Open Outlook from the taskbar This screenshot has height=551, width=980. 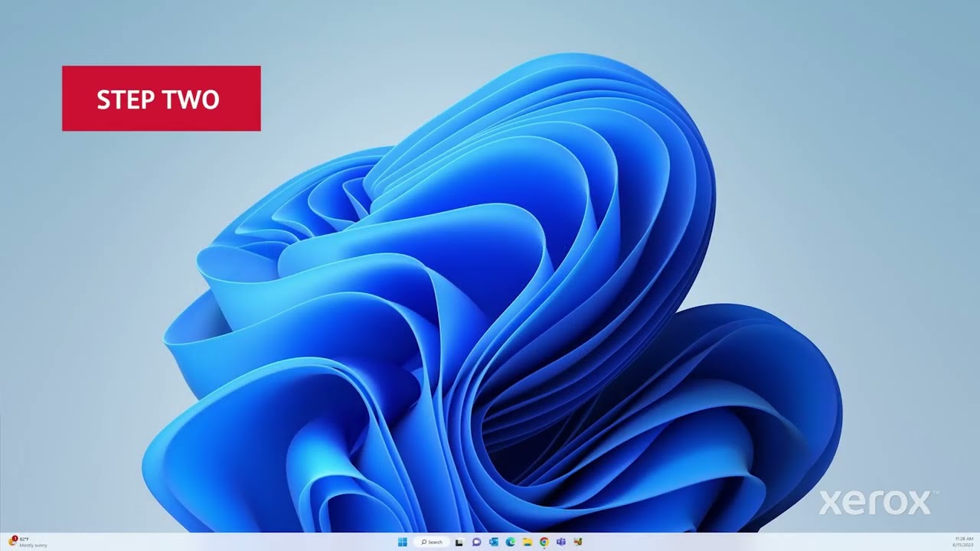click(494, 542)
